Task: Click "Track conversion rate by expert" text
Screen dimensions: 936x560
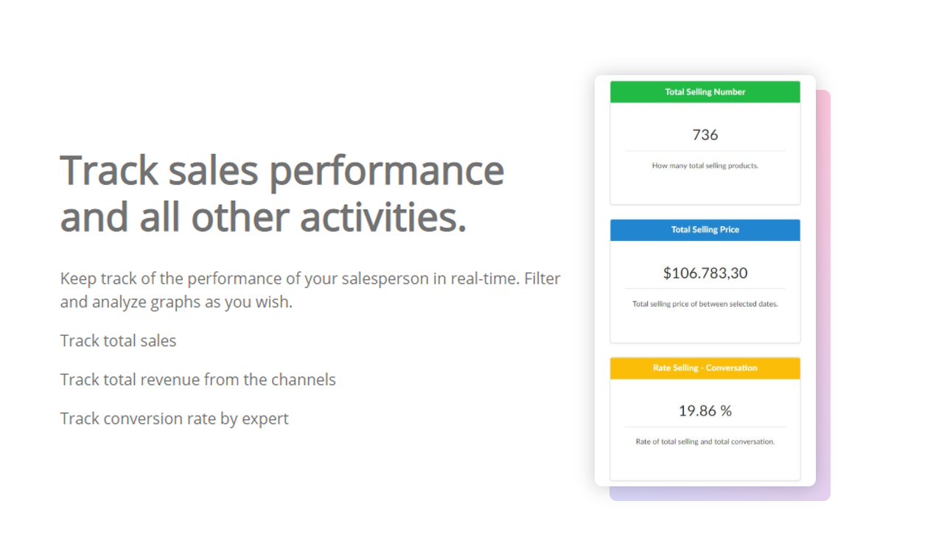Action: (x=174, y=419)
